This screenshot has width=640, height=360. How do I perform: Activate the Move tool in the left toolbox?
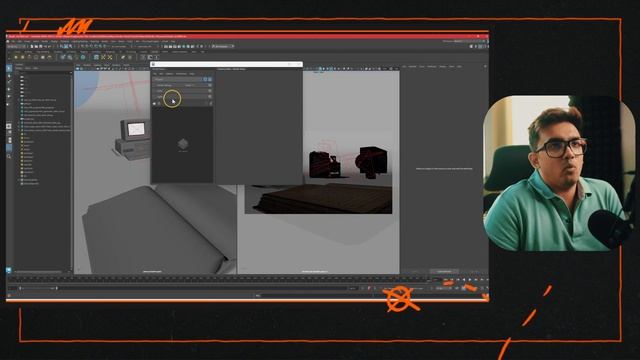pyautogui.click(x=9, y=89)
